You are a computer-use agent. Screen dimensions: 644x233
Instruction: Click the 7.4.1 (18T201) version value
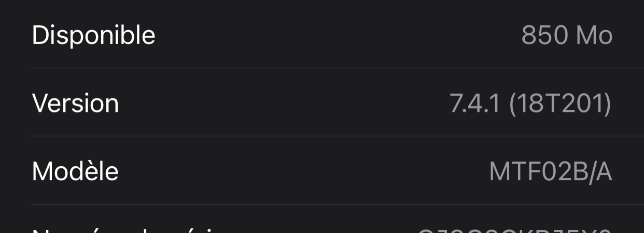tap(530, 104)
